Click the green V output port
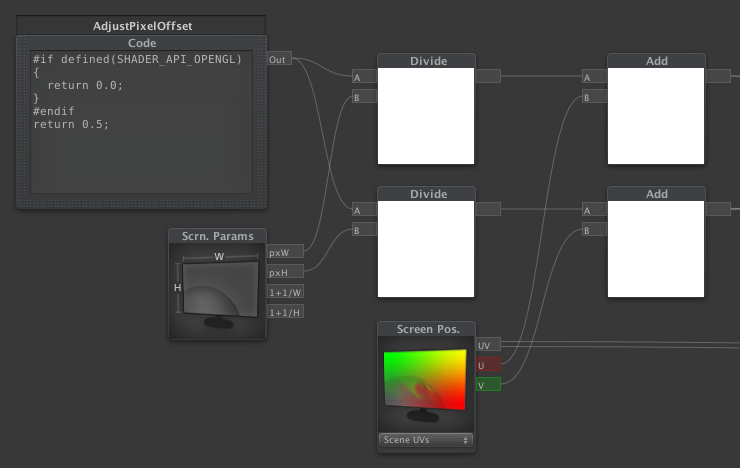 (488, 385)
